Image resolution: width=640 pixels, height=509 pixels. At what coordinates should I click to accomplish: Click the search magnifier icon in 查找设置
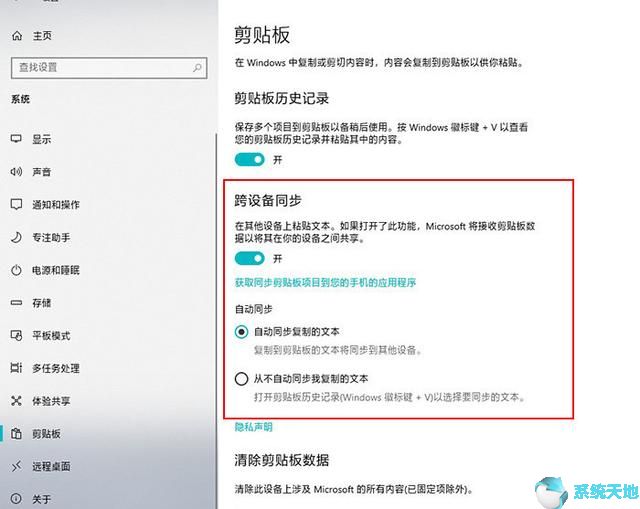(197, 68)
